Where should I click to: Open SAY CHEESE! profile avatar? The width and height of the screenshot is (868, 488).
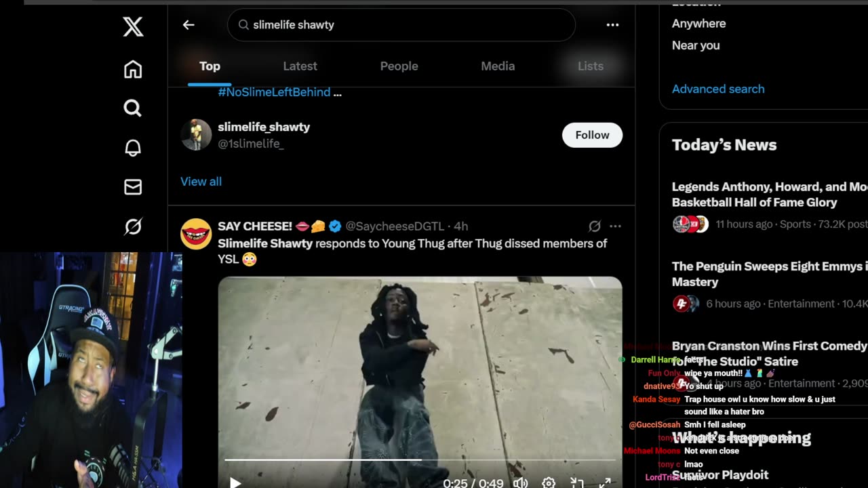(196, 234)
